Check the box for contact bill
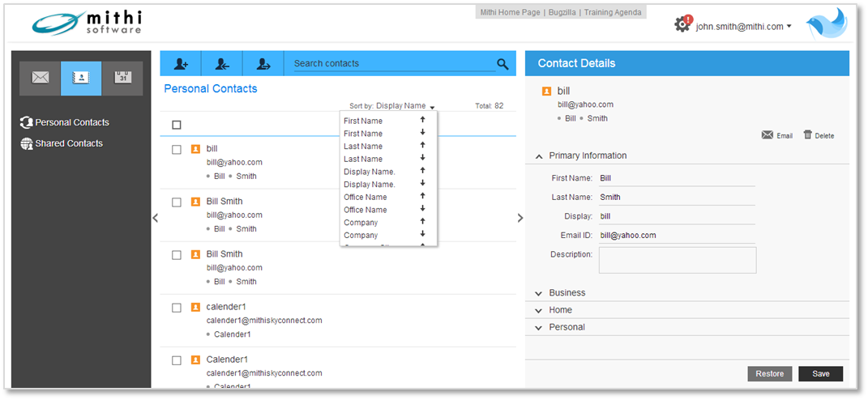The height and width of the screenshot is (400, 868). 177,149
